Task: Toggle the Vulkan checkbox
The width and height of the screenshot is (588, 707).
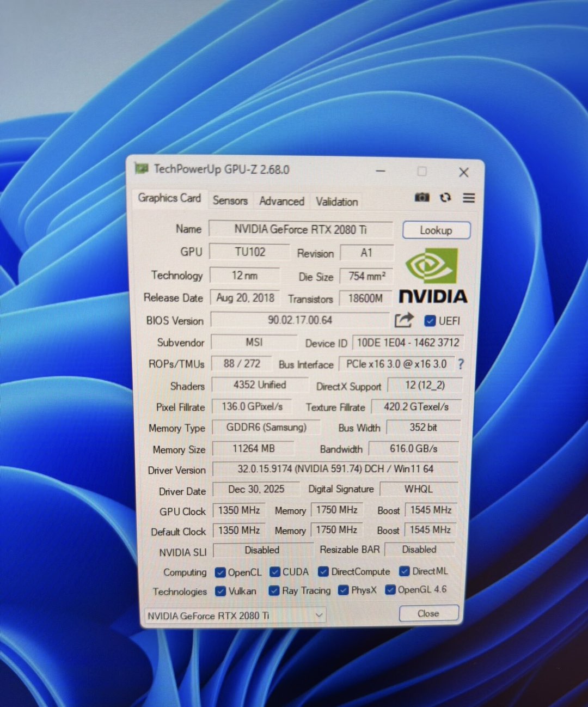Action: pyautogui.click(x=220, y=591)
